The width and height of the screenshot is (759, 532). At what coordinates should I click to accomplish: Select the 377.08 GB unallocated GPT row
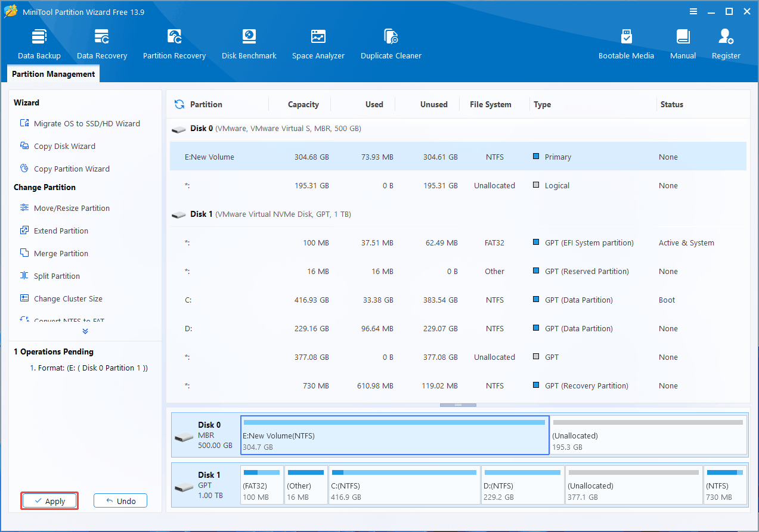(458, 357)
